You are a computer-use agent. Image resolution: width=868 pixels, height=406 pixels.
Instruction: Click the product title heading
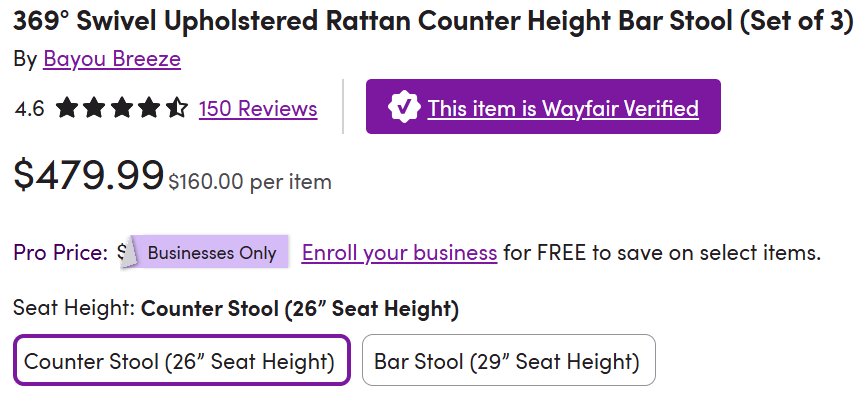433,23
